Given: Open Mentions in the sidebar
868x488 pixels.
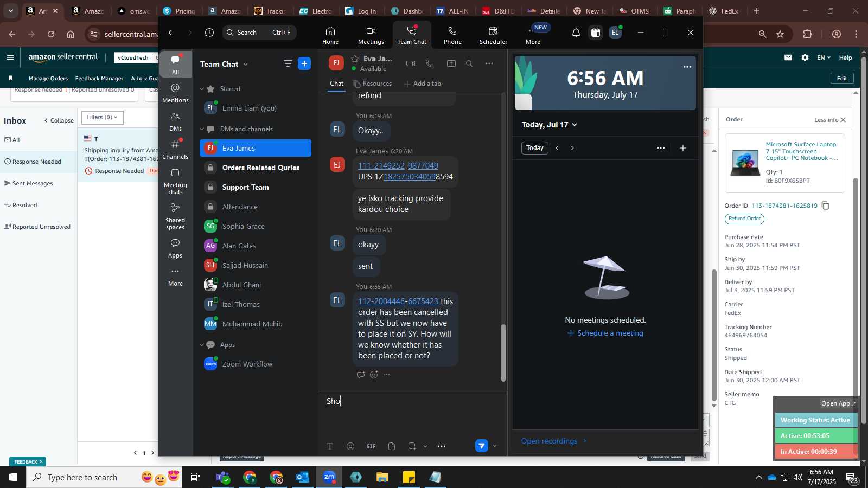Looking at the screenshot, I should pos(175,93).
